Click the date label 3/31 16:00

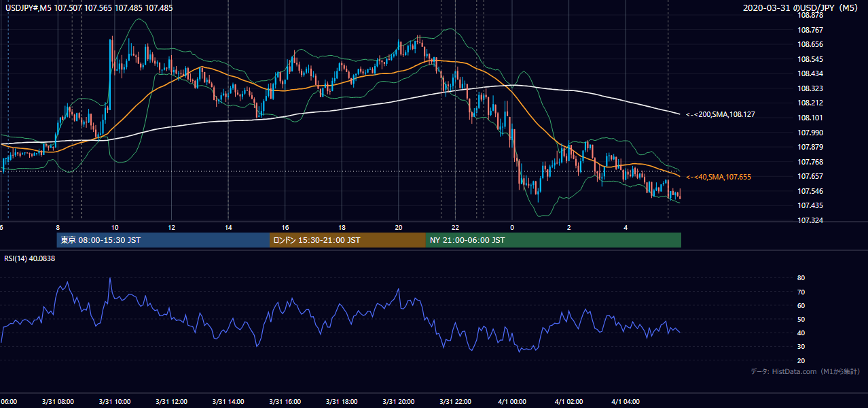[285, 402]
